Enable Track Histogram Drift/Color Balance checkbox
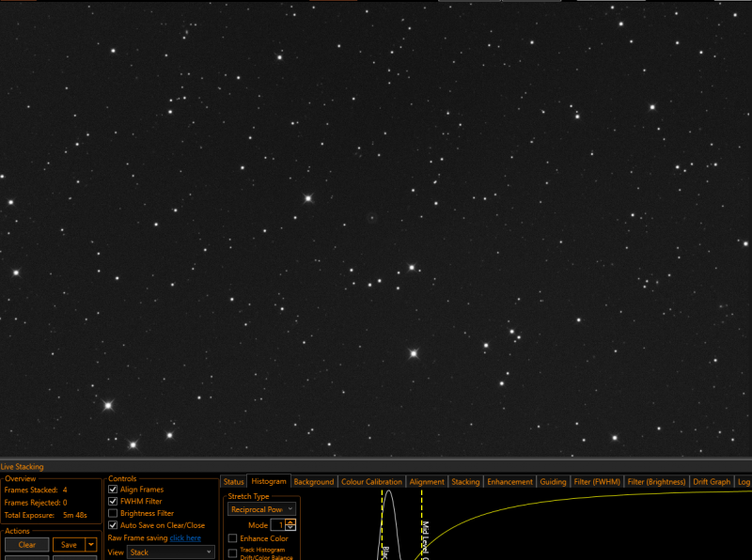The height and width of the screenshot is (560, 752). pos(232,553)
